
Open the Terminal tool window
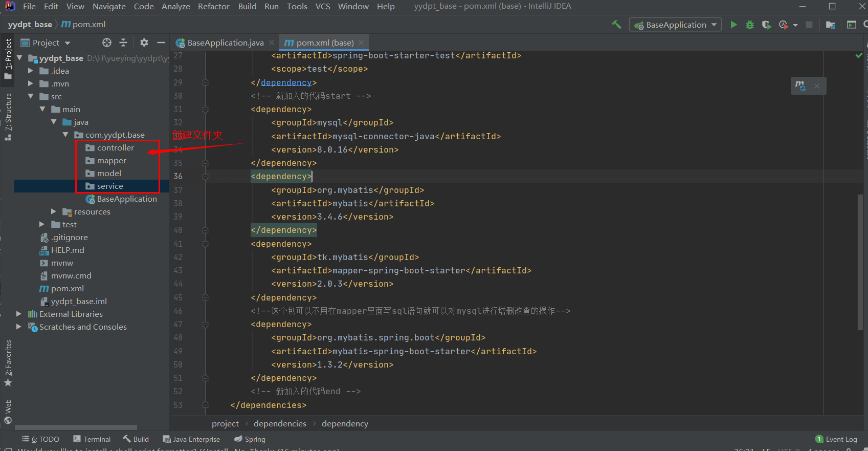click(x=92, y=439)
